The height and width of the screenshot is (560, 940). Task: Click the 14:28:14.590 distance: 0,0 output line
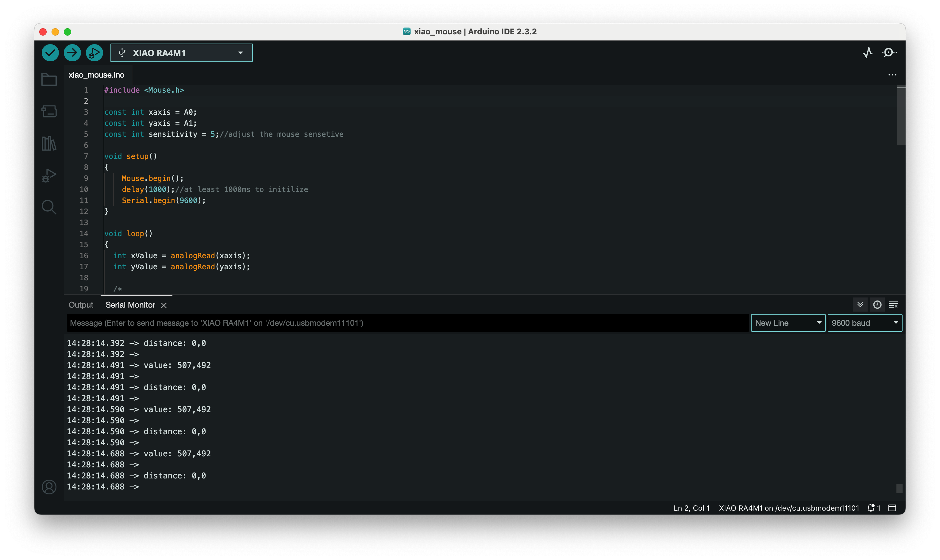[137, 431]
